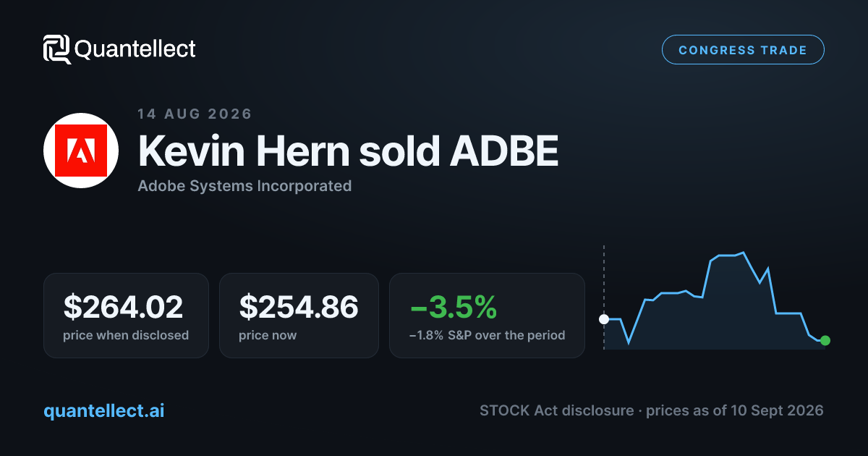Screen dimensions: 868x456
Task: Open the quantellect.ai link
Action: coord(104,410)
